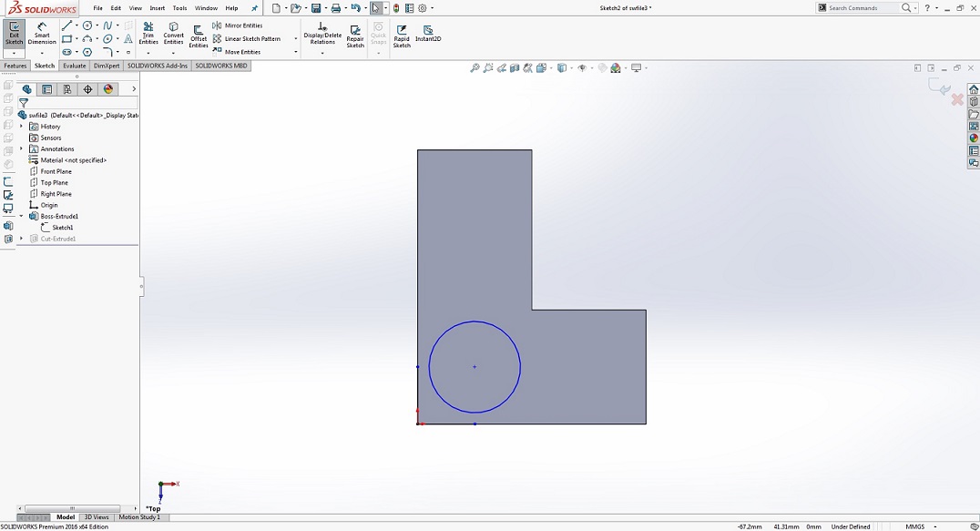Viewport: 980px width, 531px height.
Task: Open Appearances task pane color ball
Action: tap(974, 138)
